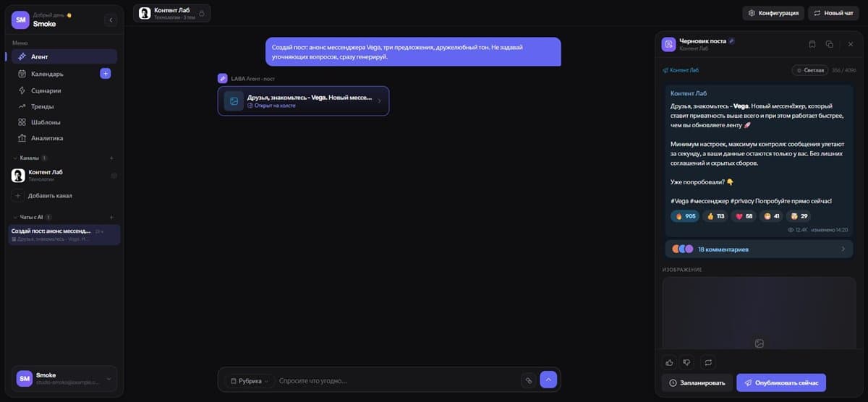This screenshot has width=868, height=402.
Task: Expand the 18 комментариев row
Action: pyautogui.click(x=759, y=249)
